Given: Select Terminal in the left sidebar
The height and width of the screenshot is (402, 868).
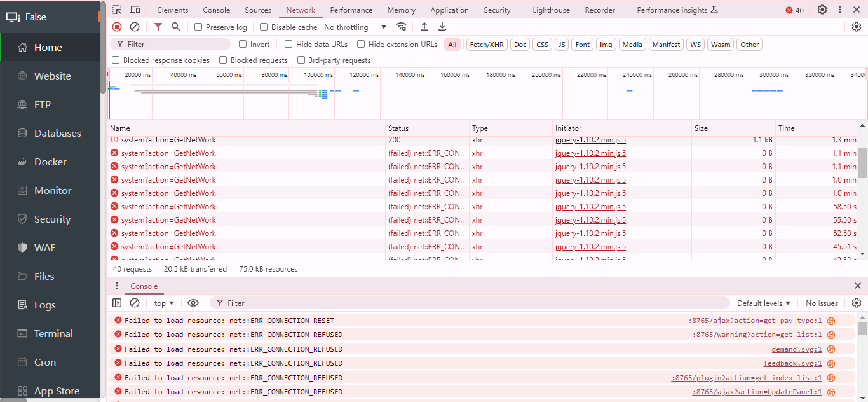Looking at the screenshot, I should coord(53,333).
